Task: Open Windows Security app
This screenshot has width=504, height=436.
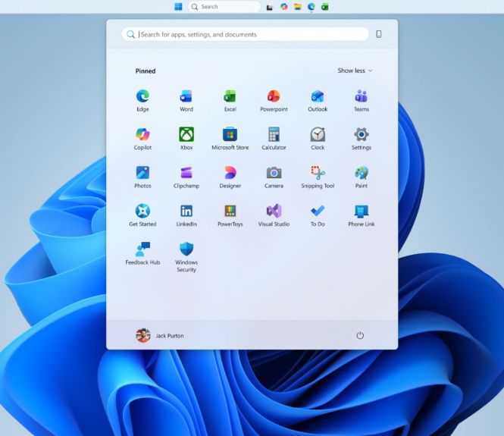Action: point(186,258)
